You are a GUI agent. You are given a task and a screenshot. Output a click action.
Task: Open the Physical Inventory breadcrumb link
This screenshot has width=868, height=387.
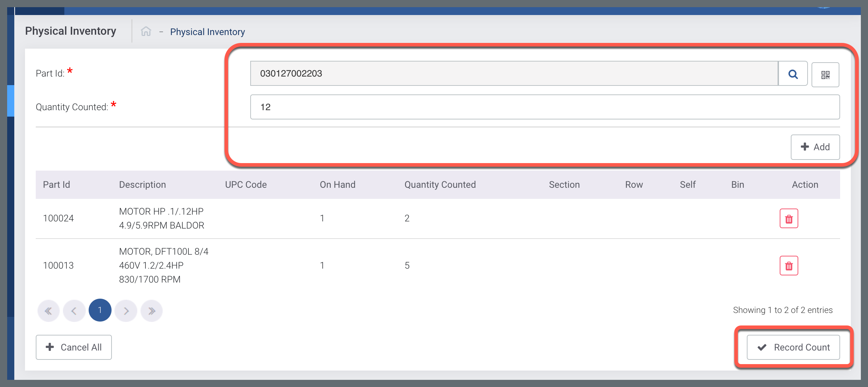(207, 32)
